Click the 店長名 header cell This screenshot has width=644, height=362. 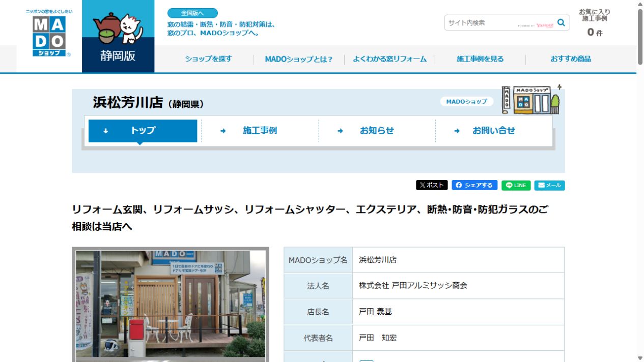(318, 312)
